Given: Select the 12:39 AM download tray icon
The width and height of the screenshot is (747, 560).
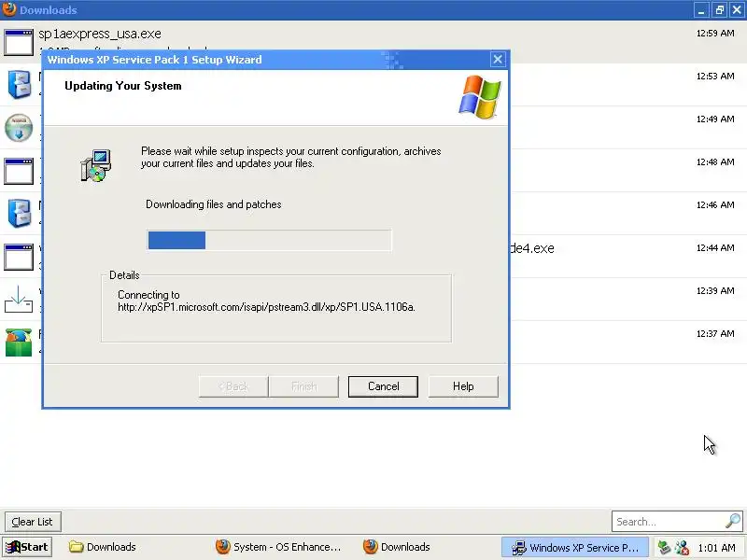Looking at the screenshot, I should pos(19,299).
